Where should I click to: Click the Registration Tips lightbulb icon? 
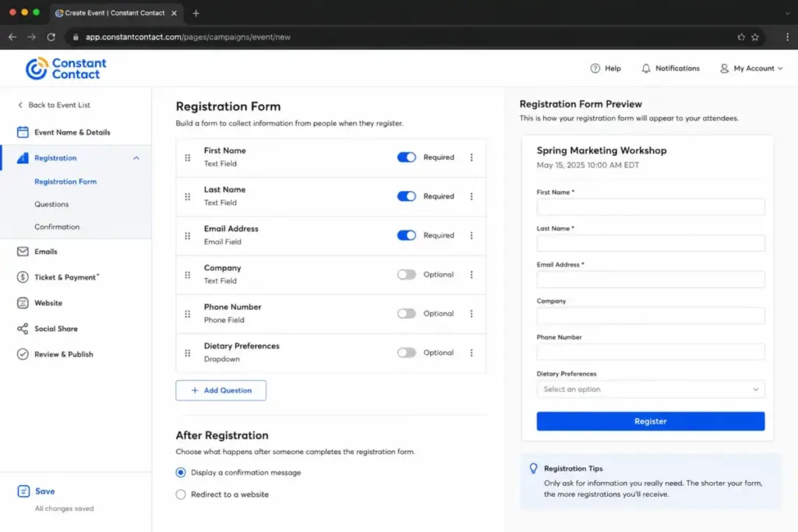(533, 468)
